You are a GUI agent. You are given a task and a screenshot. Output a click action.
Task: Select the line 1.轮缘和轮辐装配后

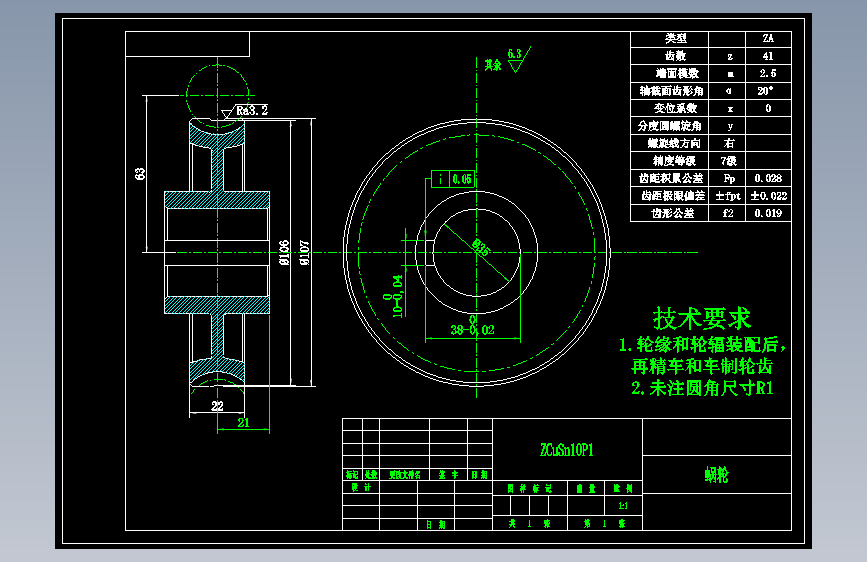pyautogui.click(x=702, y=345)
